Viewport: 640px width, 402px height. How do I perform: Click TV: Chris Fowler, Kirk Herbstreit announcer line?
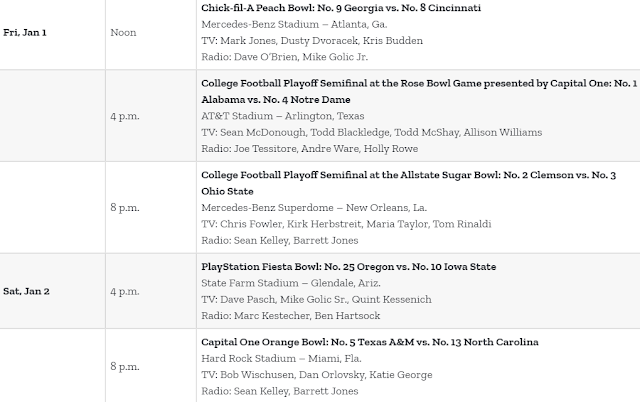(346, 224)
